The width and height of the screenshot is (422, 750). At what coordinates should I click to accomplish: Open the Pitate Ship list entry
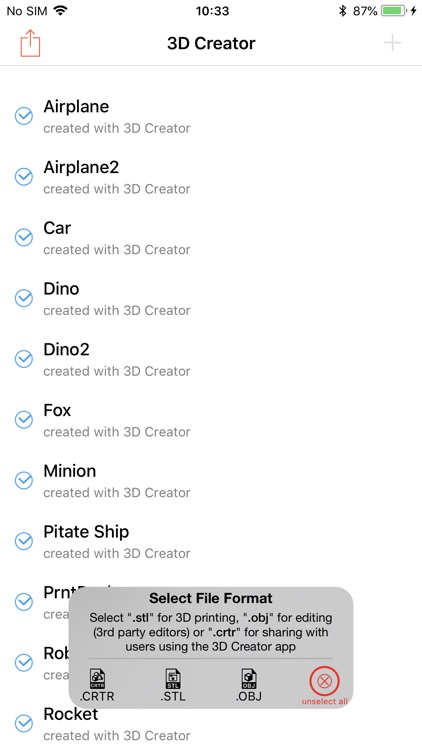(211, 541)
